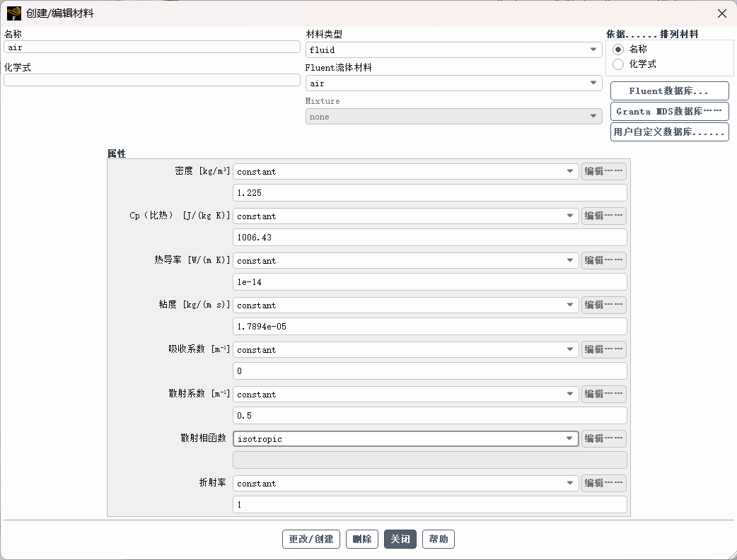Viewport: 737px width, 560px height.
Task: Click the 名称 input field containing air
Action: click(152, 47)
